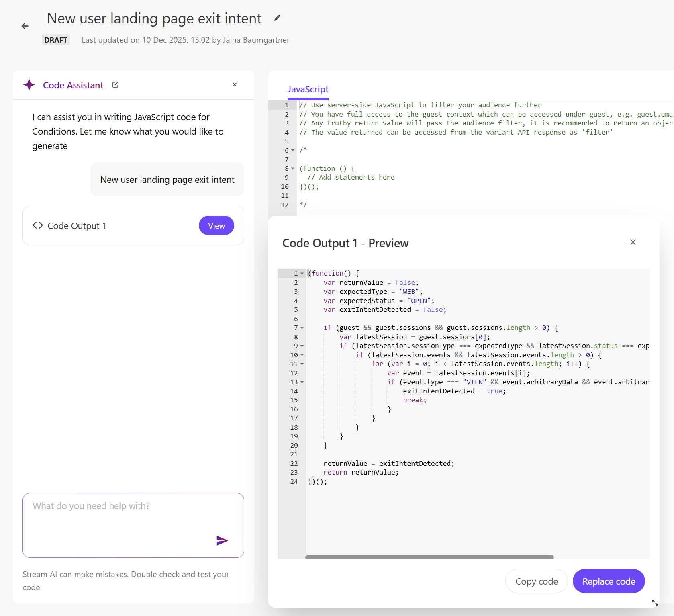Viewport: 674px width, 616px height.
Task: Click the 'Code Output 1 - Preview' heading
Action: tap(345, 243)
